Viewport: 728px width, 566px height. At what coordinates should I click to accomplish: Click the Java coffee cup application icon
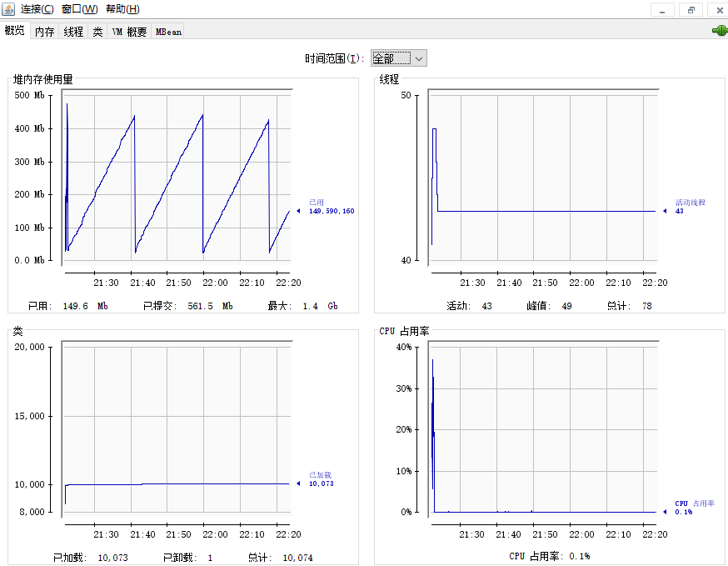pos(7,9)
